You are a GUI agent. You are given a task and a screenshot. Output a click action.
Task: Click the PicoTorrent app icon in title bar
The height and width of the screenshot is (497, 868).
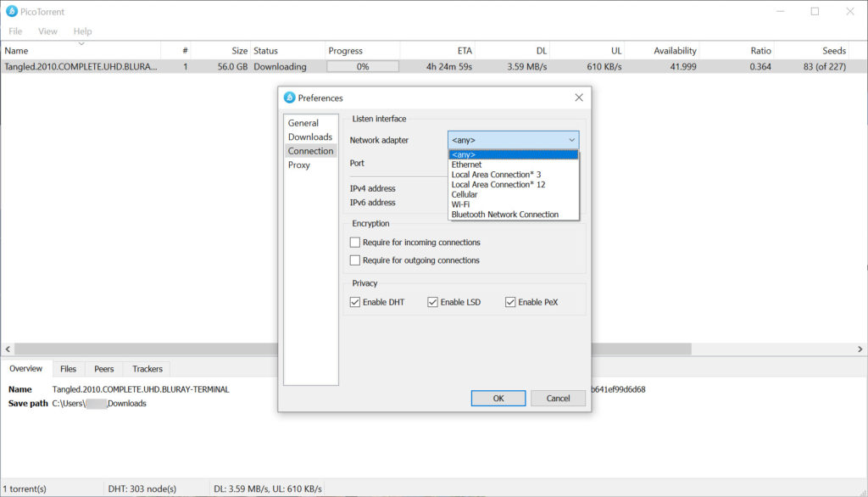pos(12,11)
